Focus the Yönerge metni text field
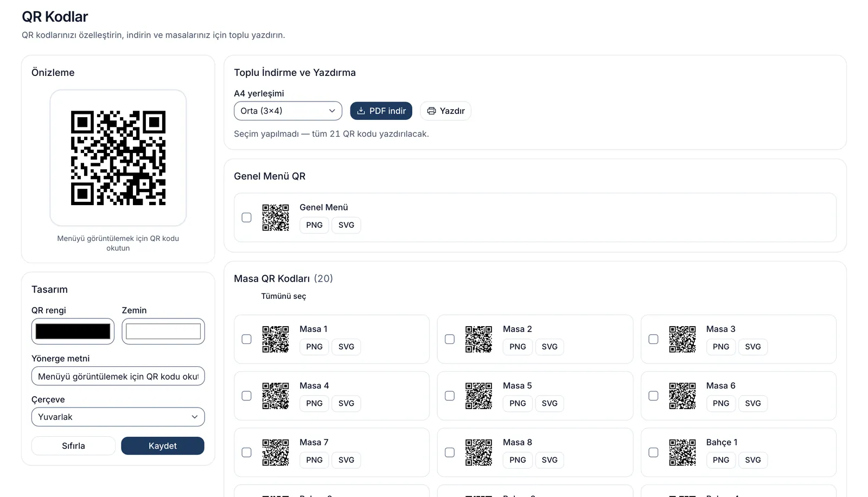 (x=118, y=377)
